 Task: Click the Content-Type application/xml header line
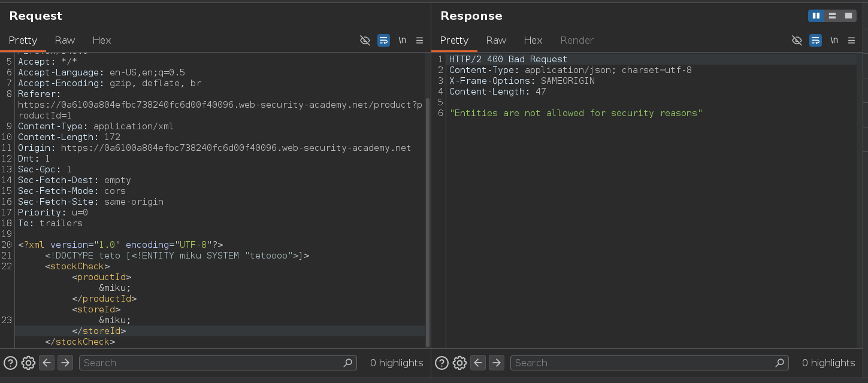click(96, 126)
